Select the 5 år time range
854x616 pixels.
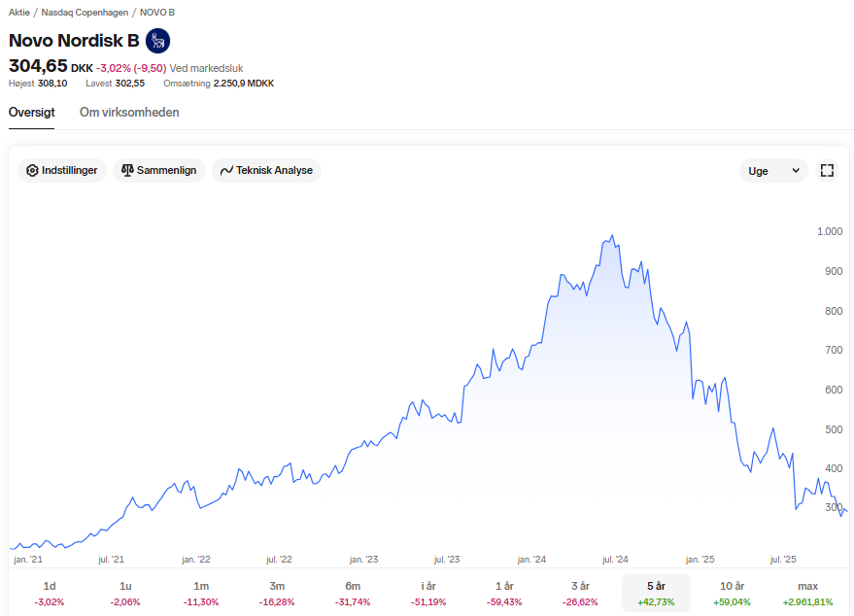click(x=657, y=593)
